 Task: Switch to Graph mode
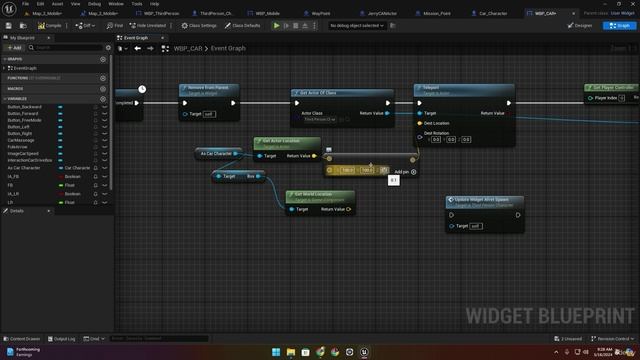click(619, 26)
